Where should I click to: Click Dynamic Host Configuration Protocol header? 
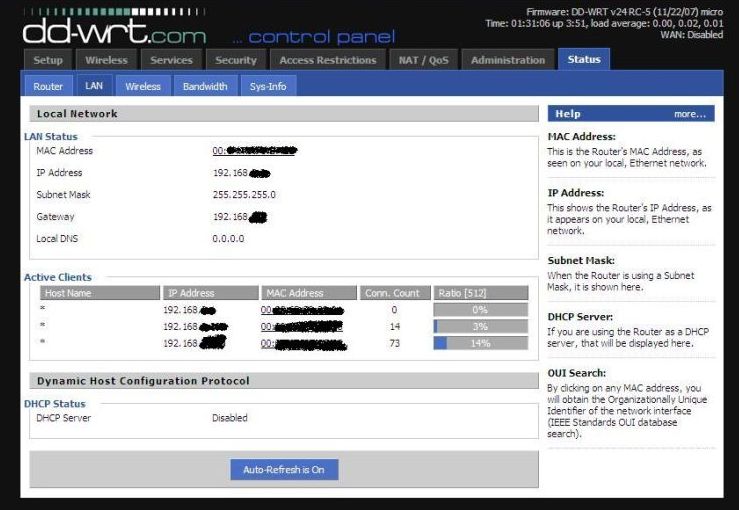(284, 380)
